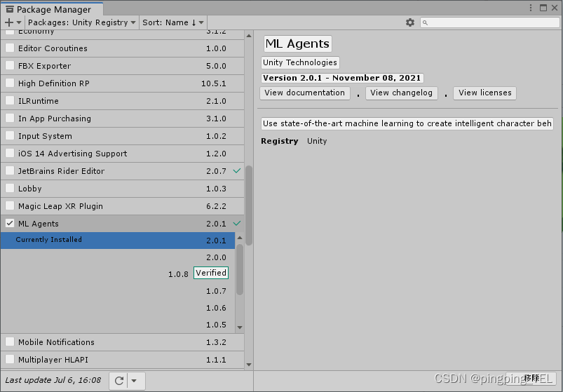
Task: Open the refresh options dropdown arrow
Action: pos(134,381)
